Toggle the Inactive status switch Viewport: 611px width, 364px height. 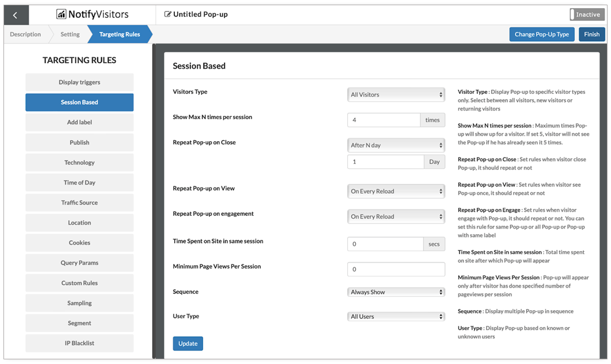point(587,14)
